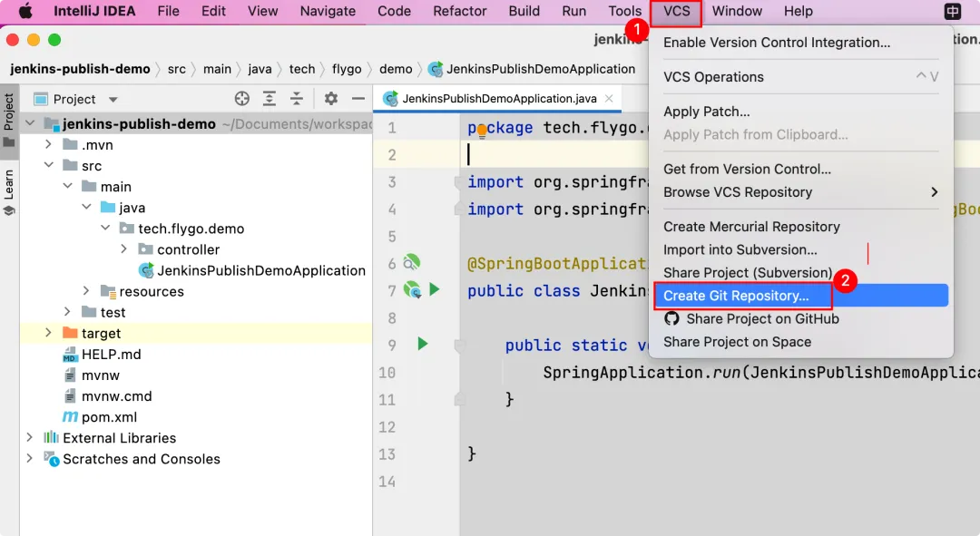
Task: Choose Enable Version Control Integration...
Action: tap(800, 43)
